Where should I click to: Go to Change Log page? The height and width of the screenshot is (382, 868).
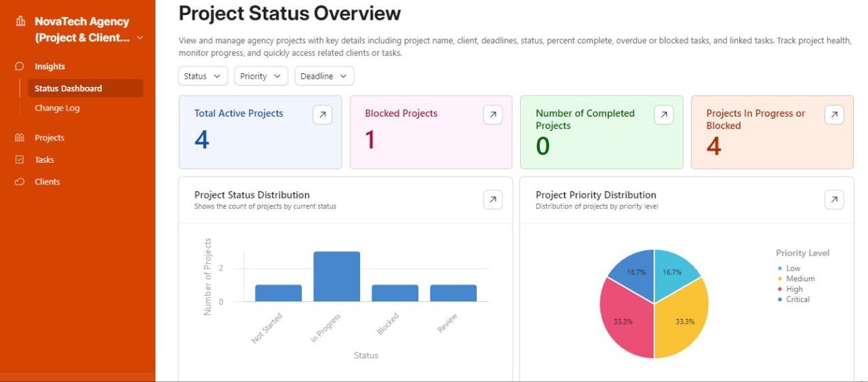(58, 108)
